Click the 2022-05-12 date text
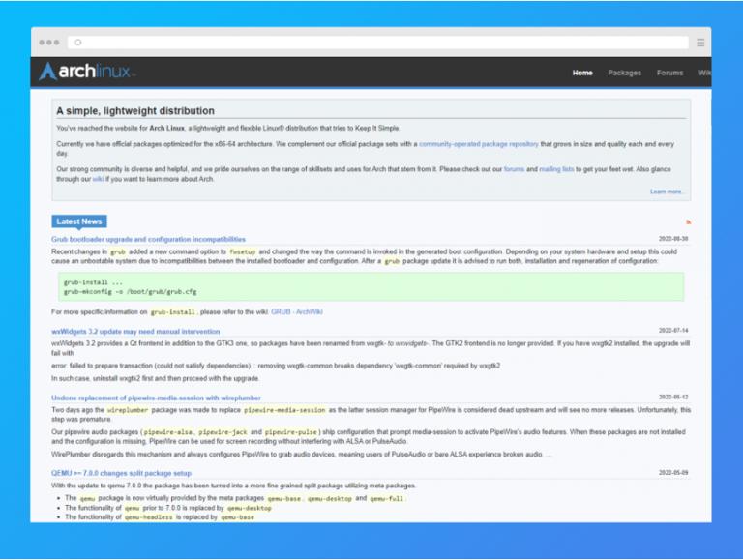Viewport: 743px width, 560px height. 673,397
